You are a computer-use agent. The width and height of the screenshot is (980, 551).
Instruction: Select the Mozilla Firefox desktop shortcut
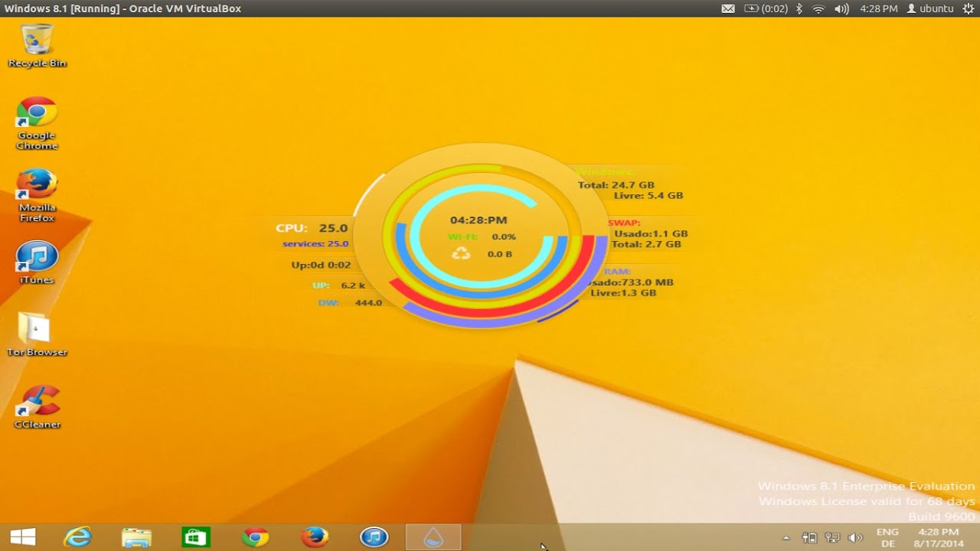[x=37, y=195]
